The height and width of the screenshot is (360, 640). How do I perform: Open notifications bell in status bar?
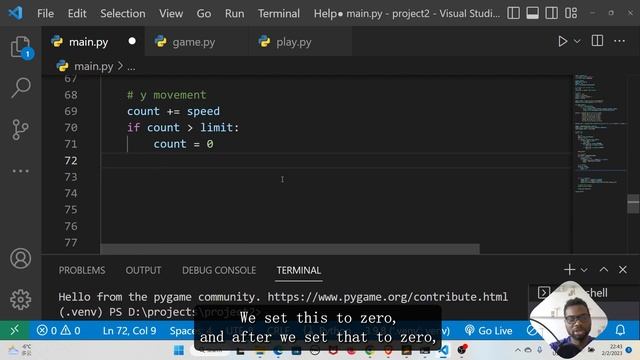(620, 330)
